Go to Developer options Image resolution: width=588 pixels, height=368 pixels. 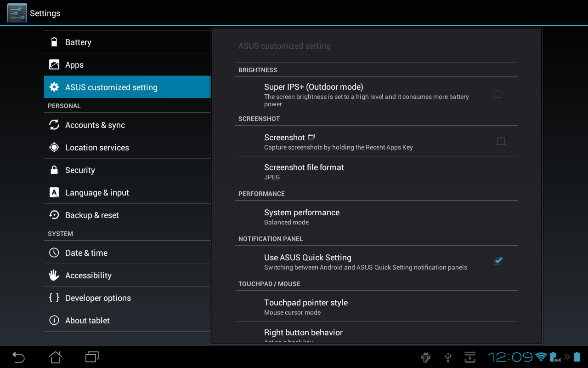(x=127, y=298)
